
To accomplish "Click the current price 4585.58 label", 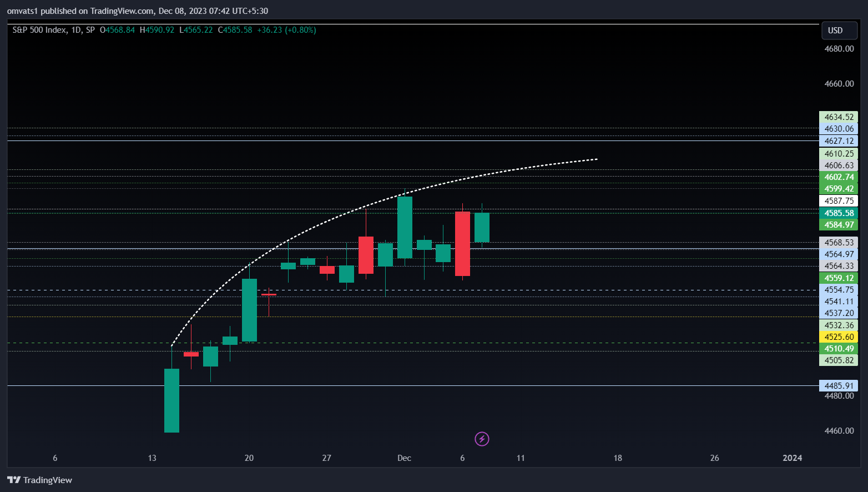I will (839, 213).
